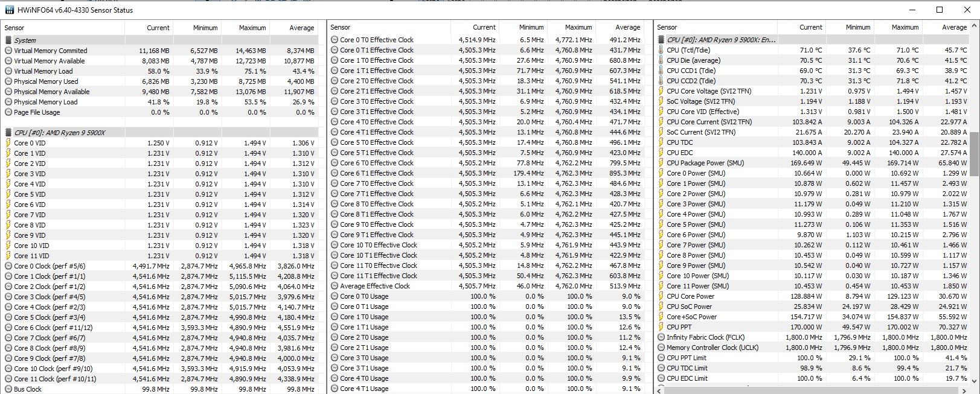Click the Page File Usage sensor icon
The height and width of the screenshot is (394, 980).
pyautogui.click(x=8, y=112)
